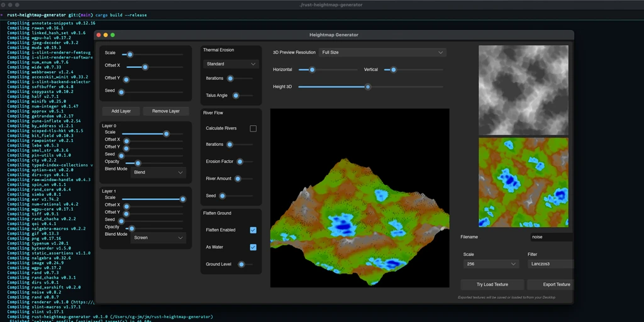Open Thermal Erosion Standard dropdown

231,64
